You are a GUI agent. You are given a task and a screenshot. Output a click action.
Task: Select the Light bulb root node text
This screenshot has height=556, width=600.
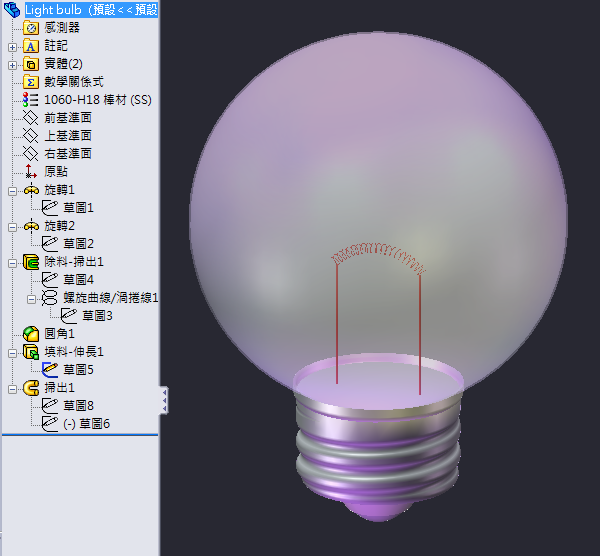point(91,10)
